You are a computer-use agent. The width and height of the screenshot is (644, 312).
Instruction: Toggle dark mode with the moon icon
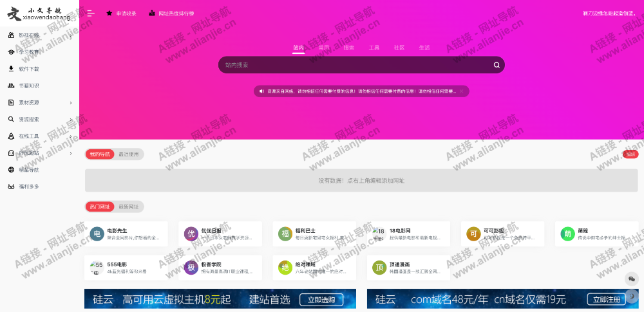tap(632, 297)
